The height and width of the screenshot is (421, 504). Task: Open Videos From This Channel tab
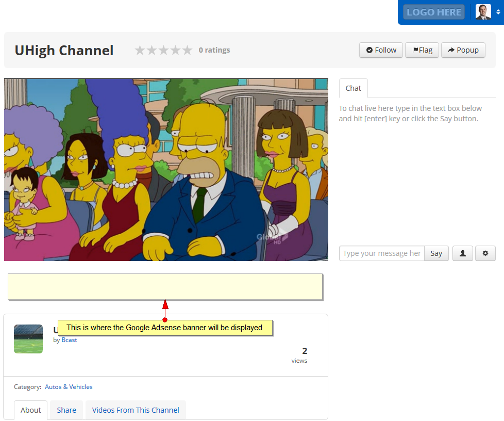coord(136,410)
